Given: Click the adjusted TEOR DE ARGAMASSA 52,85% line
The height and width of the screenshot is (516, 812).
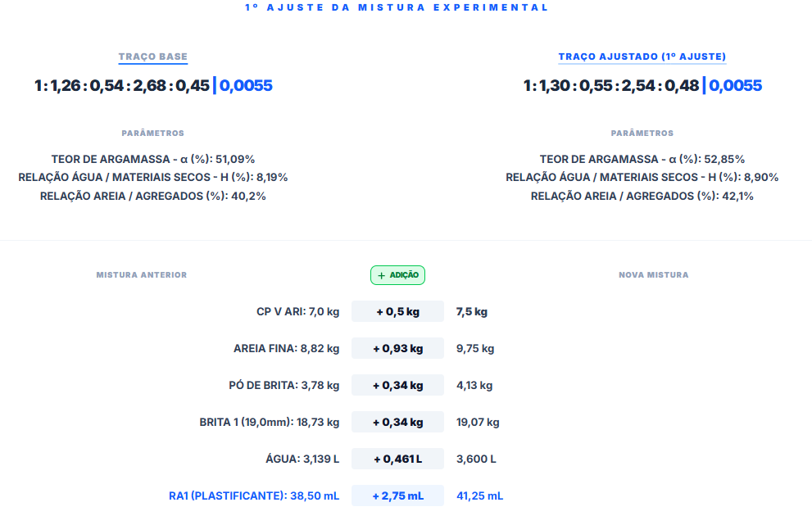Looking at the screenshot, I should (x=642, y=159).
